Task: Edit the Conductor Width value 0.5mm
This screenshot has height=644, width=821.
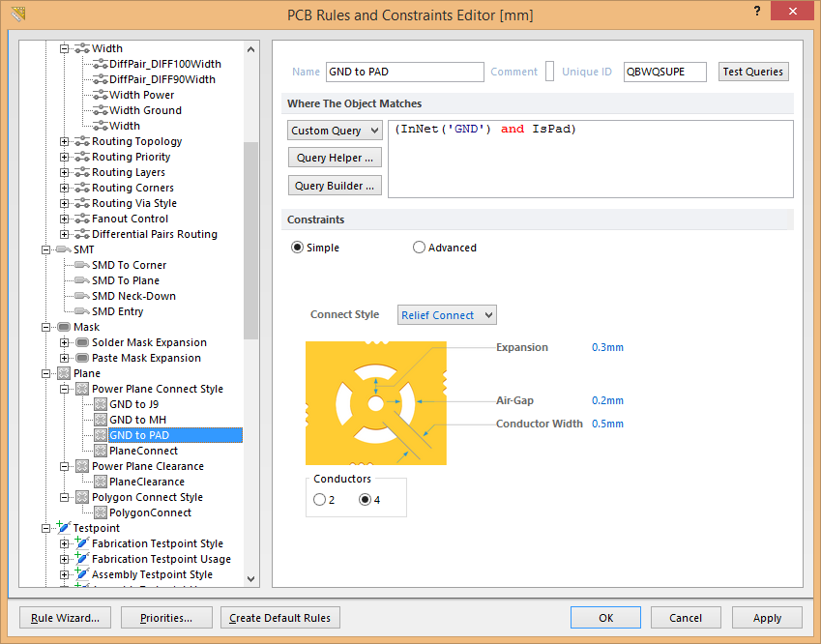Action: click(x=607, y=424)
